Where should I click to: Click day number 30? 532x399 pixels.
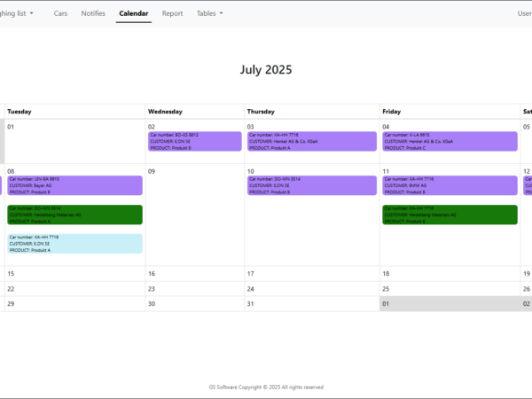[152, 304]
